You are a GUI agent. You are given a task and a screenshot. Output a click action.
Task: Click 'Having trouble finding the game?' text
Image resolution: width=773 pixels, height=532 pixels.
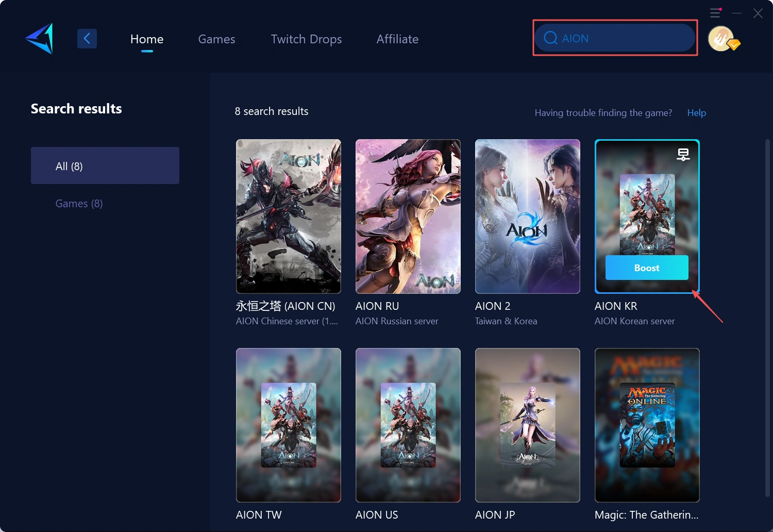[x=603, y=113]
